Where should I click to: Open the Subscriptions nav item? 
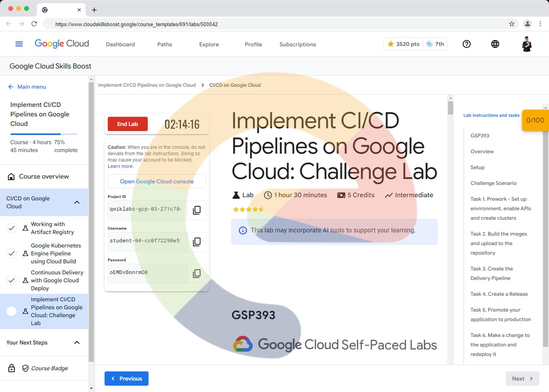[x=297, y=44]
